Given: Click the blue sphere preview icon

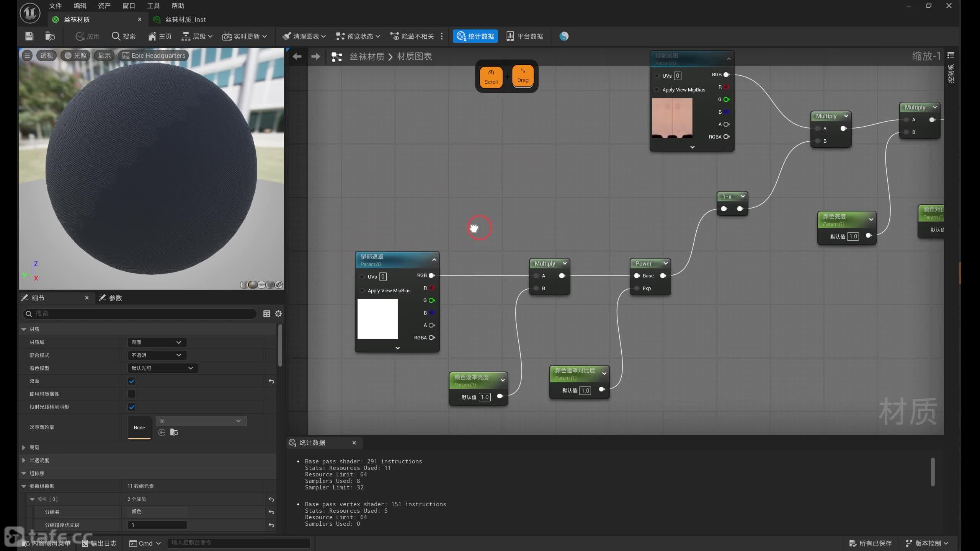Looking at the screenshot, I should click(564, 36).
